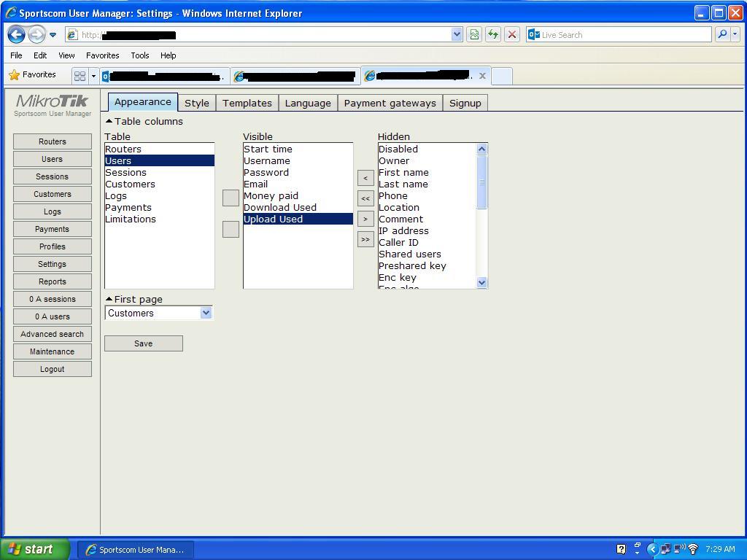
Task: Select Payments in the Table list
Action: pos(160,208)
